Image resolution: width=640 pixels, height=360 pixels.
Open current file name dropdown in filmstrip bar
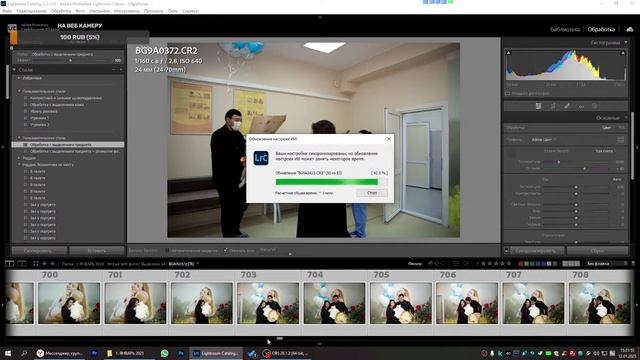(x=184, y=264)
